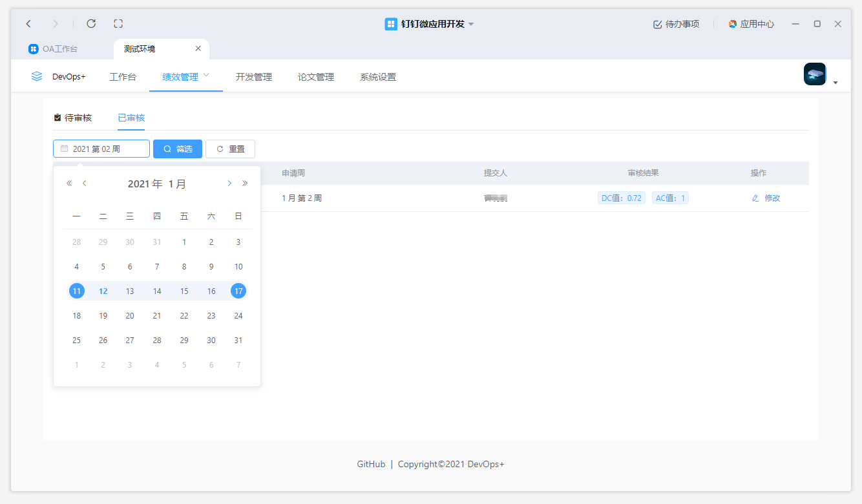The width and height of the screenshot is (862, 504).
Task: Click the DevOps+ layered logo icon
Action: click(37, 76)
